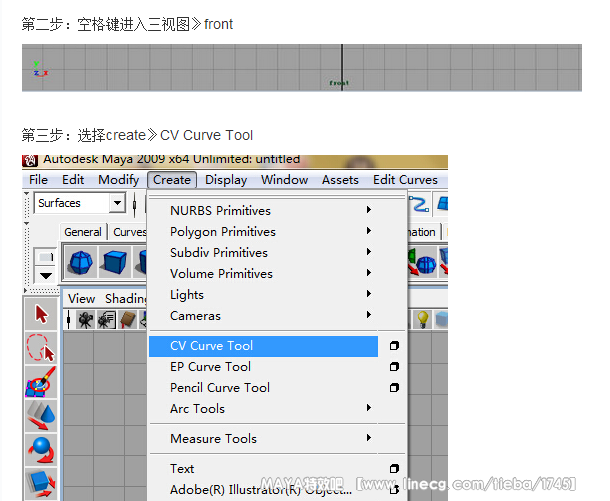Open the panel Shading menu
Screen dimensions: 610x501
(x=125, y=299)
